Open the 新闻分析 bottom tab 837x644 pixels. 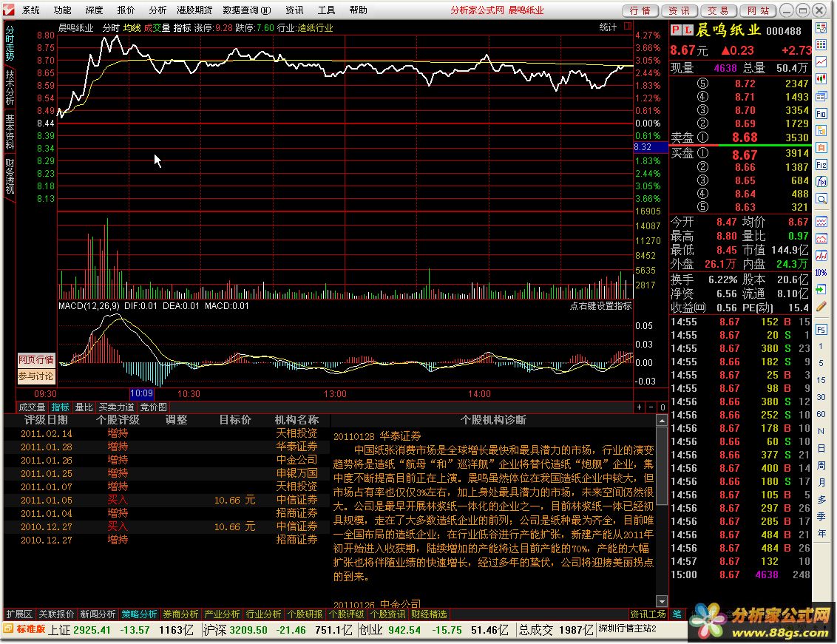tap(98, 614)
